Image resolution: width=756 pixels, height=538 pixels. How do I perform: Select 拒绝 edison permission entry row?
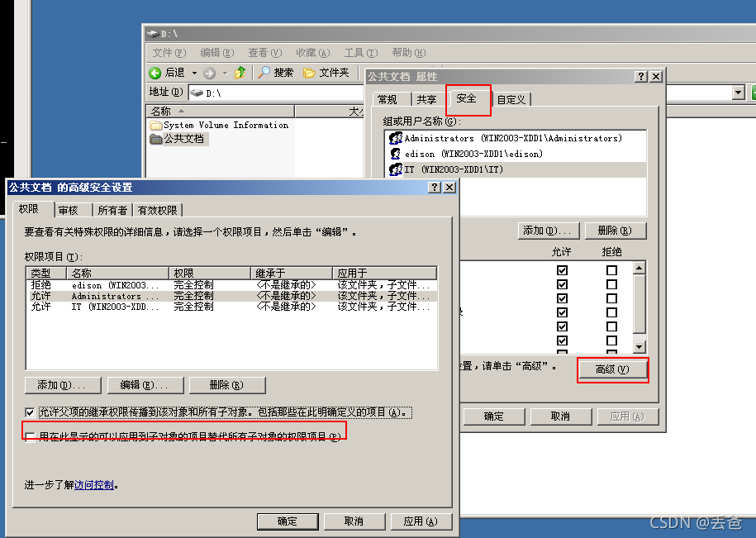[x=231, y=285]
